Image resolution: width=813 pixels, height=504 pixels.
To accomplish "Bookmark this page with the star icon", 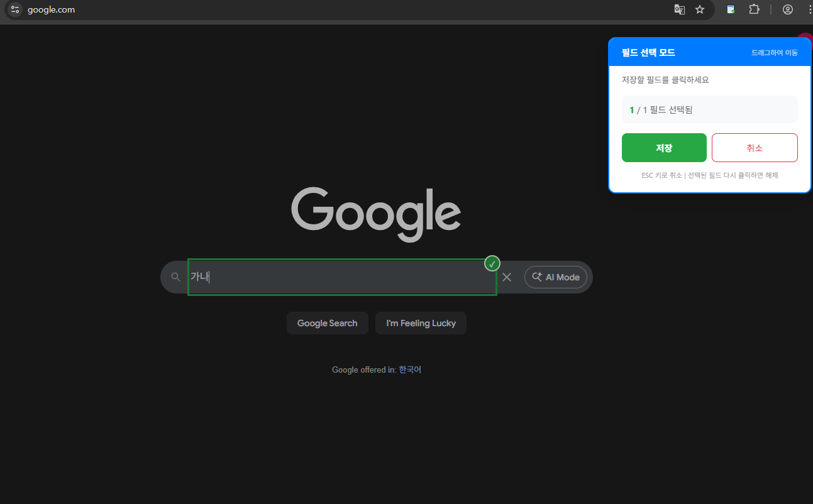I will tap(700, 9).
